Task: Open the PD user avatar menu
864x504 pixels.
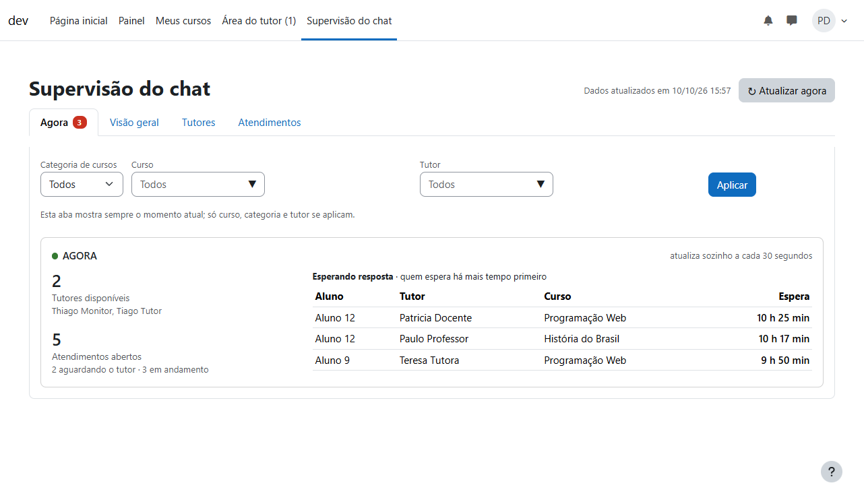Action: [824, 21]
